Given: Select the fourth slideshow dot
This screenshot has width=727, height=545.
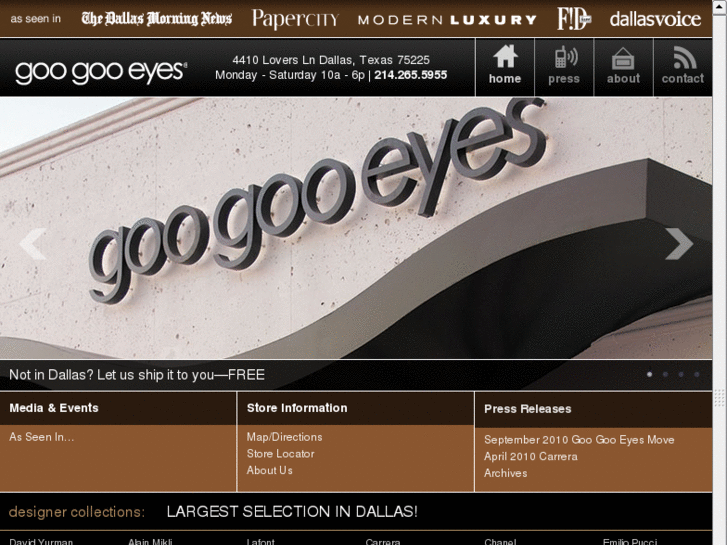Looking at the screenshot, I should point(697,374).
